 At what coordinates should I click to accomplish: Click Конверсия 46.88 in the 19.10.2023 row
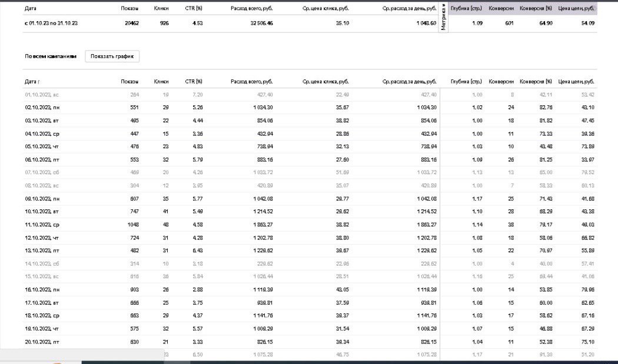pyautogui.click(x=546, y=329)
